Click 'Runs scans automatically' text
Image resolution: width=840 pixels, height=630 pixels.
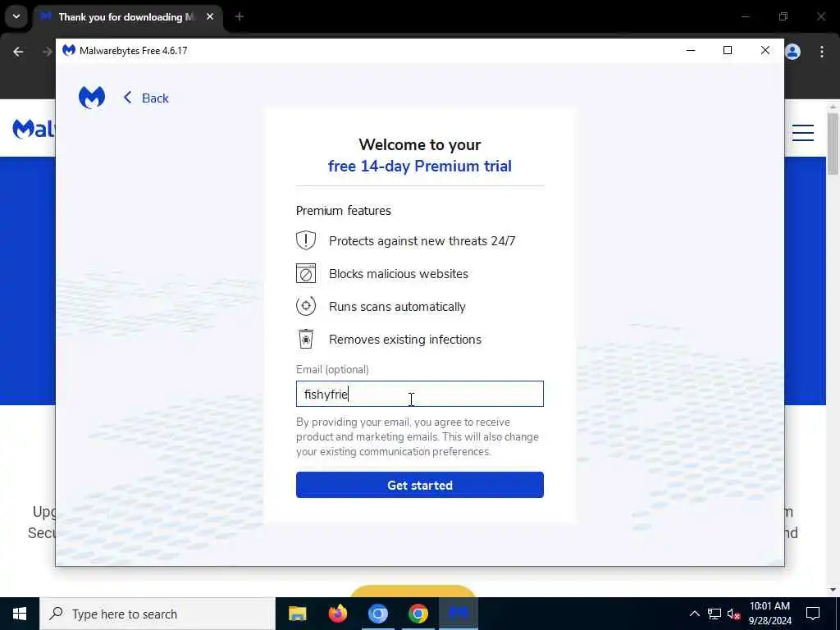pyautogui.click(x=398, y=307)
